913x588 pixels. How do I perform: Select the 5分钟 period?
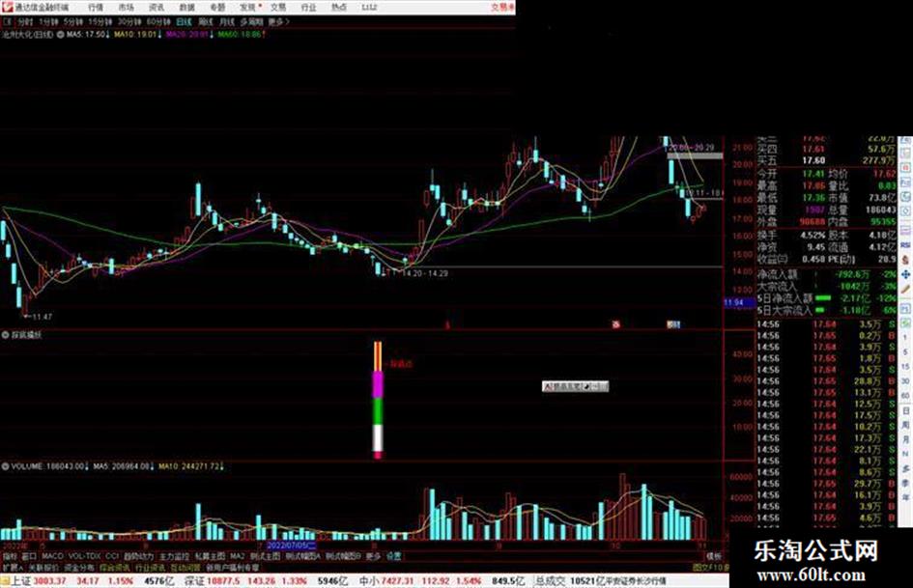[72, 22]
